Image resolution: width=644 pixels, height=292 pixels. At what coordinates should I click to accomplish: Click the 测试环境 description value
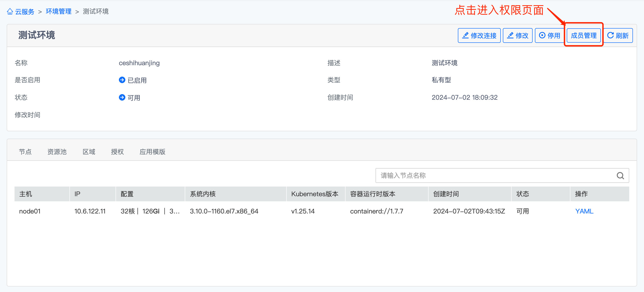pyautogui.click(x=444, y=63)
